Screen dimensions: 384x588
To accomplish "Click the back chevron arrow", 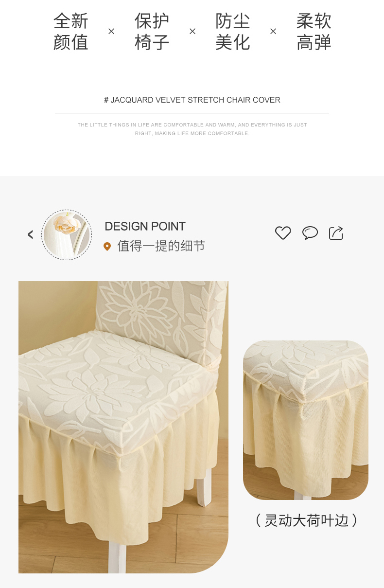I will pyautogui.click(x=30, y=235).
